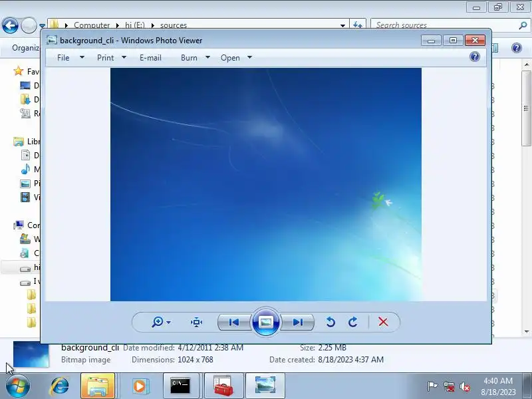Start the slide show
This screenshot has width=532, height=399.
coord(265,322)
